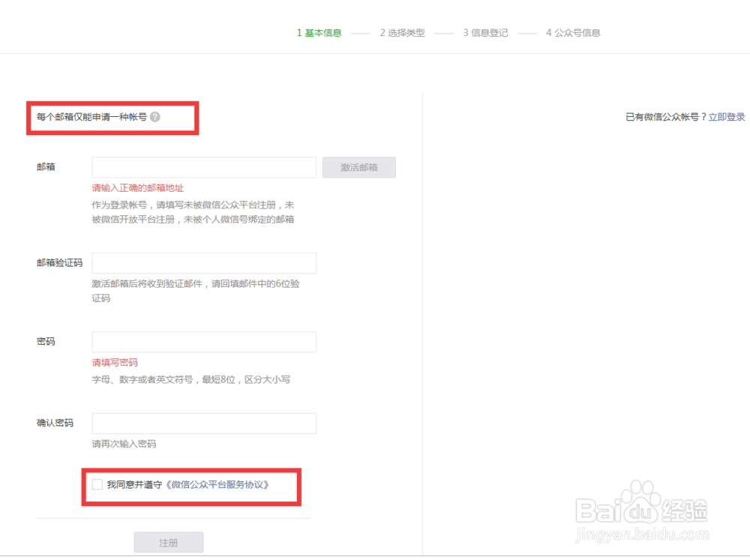This screenshot has height=560, width=750.
Task: Open step 4 公众号信息
Action: [x=571, y=32]
